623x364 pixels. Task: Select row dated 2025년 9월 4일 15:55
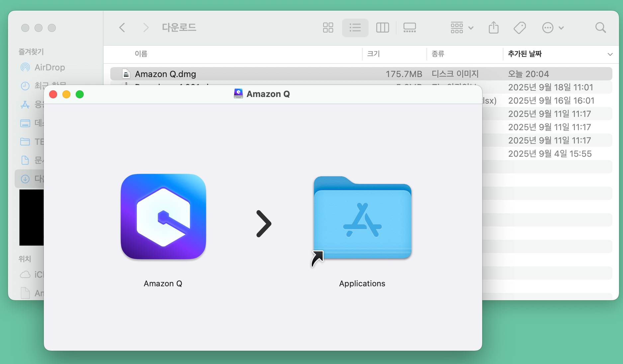pos(550,153)
